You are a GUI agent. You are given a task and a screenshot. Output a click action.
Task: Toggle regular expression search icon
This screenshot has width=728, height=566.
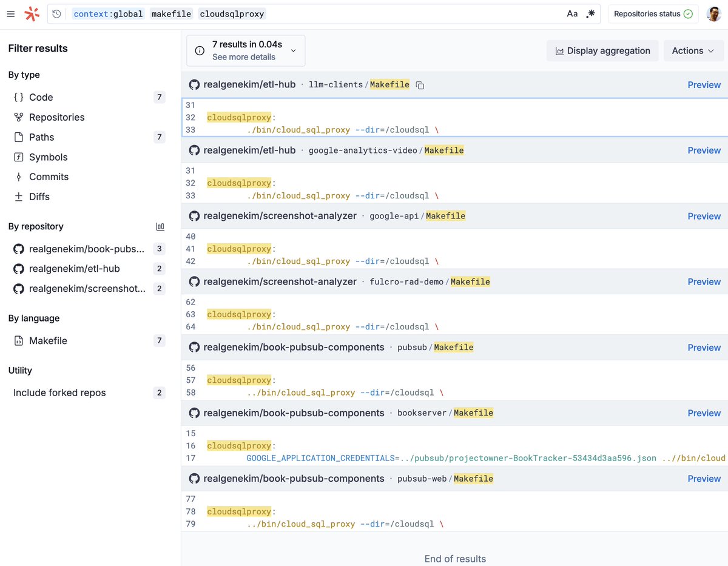point(590,14)
